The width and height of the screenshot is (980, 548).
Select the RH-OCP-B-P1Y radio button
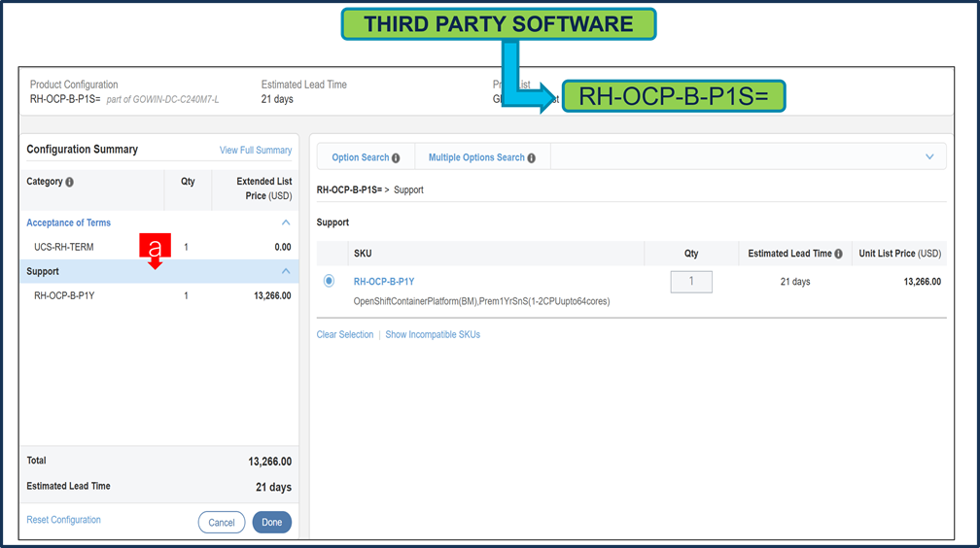coord(329,281)
